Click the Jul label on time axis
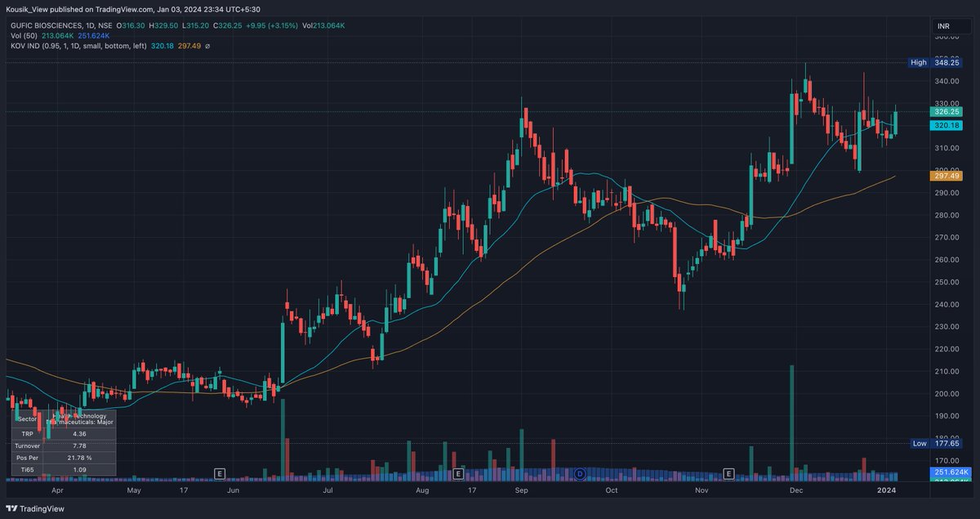Screen dimensions: 980x519 point(327,492)
